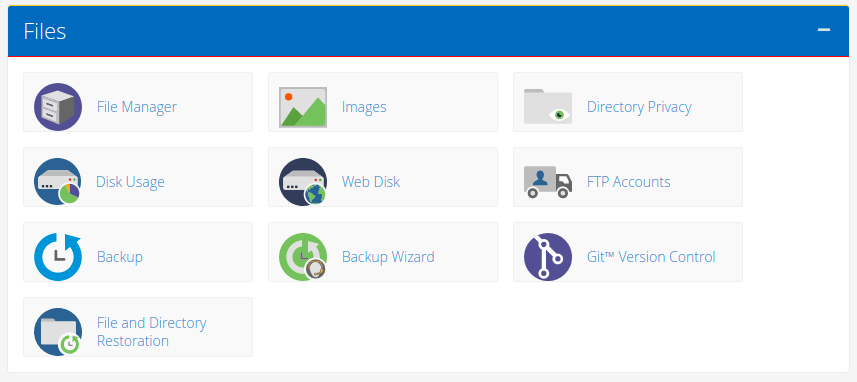Screen dimensions: 857x382
Task: Open the Git Version Control branch icon
Action: (x=548, y=257)
